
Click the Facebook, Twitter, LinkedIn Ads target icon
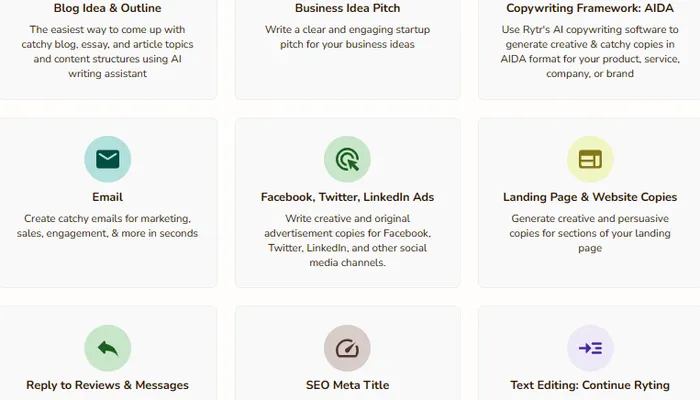pos(347,159)
